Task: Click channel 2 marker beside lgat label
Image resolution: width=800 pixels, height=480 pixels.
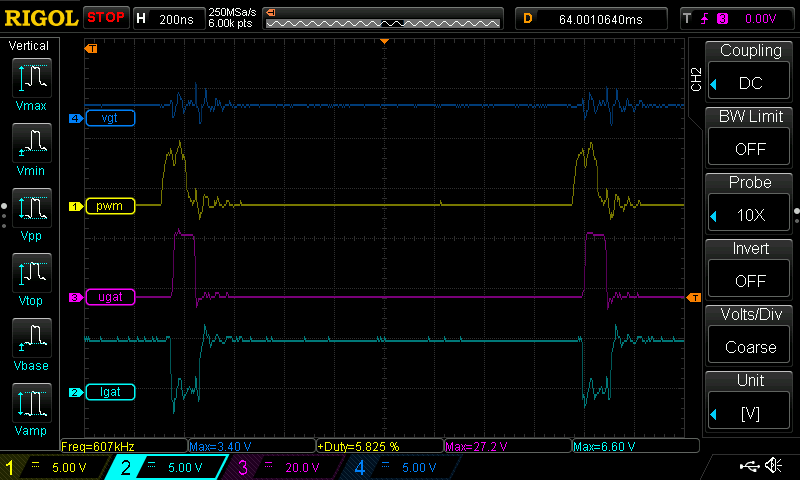Action: 76,392
